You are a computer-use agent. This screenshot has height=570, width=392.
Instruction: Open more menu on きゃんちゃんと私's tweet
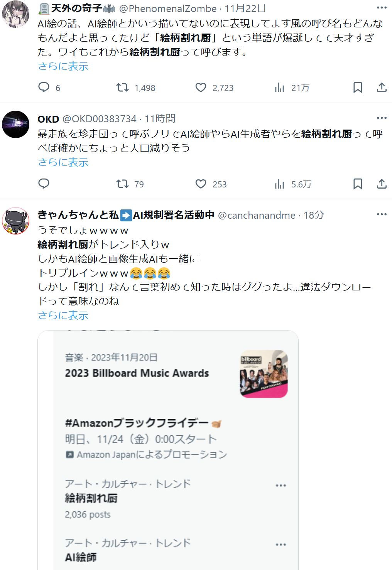(382, 214)
